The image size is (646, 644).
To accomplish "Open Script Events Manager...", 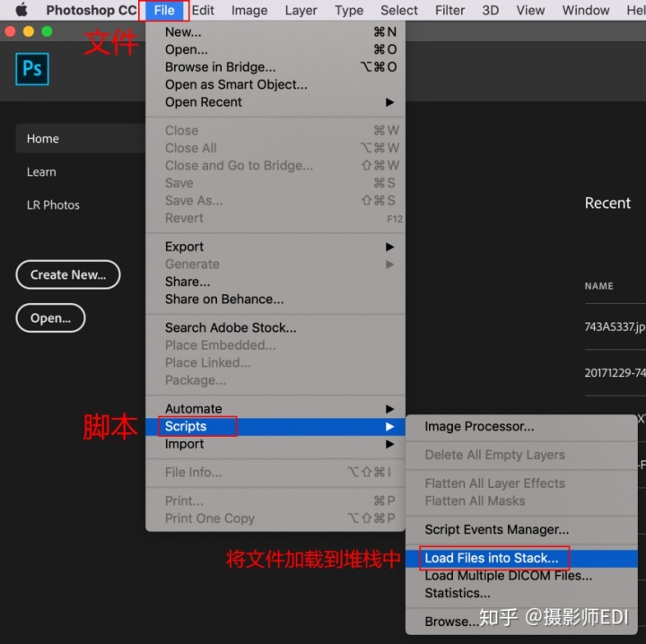I will click(521, 529).
